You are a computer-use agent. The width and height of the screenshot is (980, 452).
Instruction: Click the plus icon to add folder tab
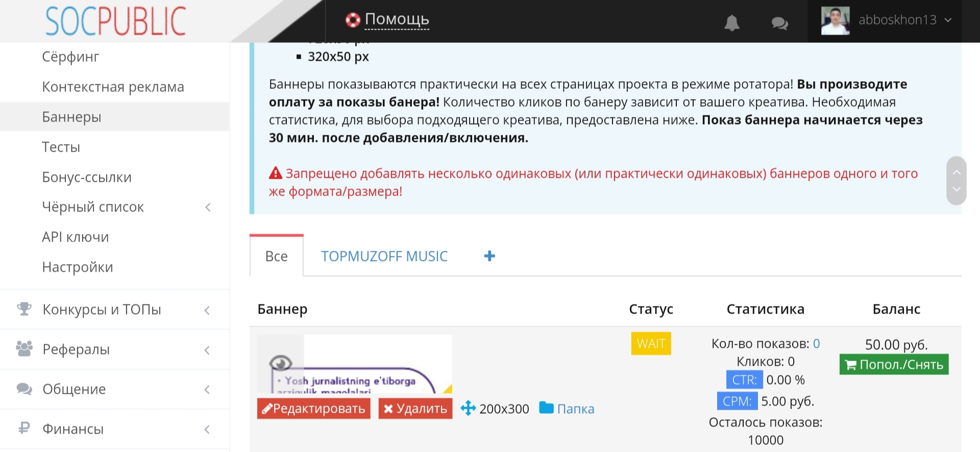489,256
